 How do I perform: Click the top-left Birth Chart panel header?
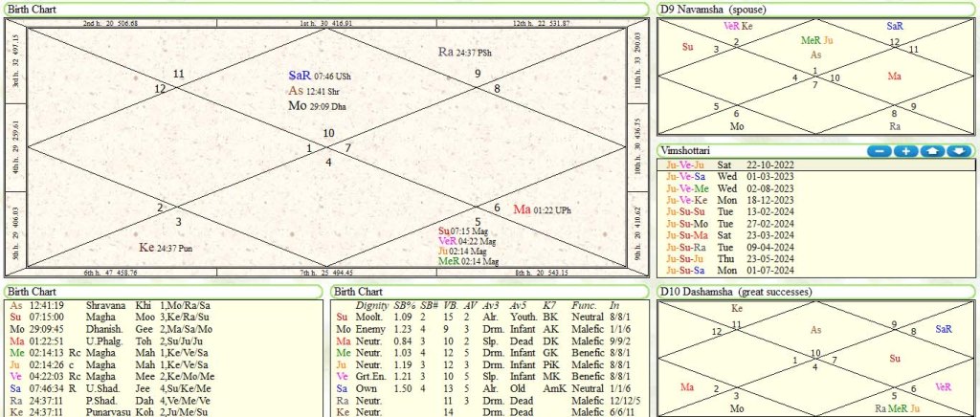click(33, 9)
